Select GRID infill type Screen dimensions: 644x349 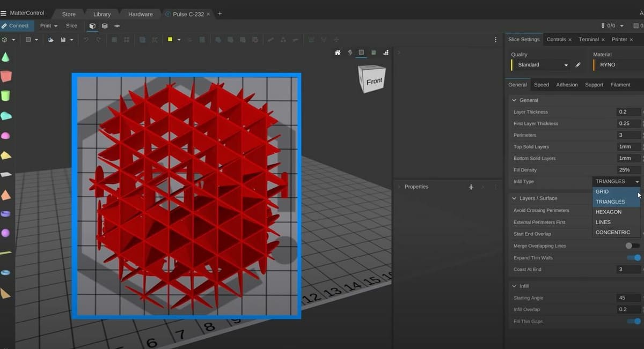coord(616,191)
